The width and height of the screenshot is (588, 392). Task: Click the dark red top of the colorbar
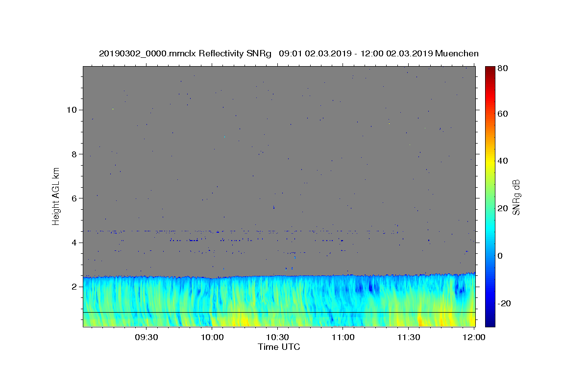coord(490,71)
